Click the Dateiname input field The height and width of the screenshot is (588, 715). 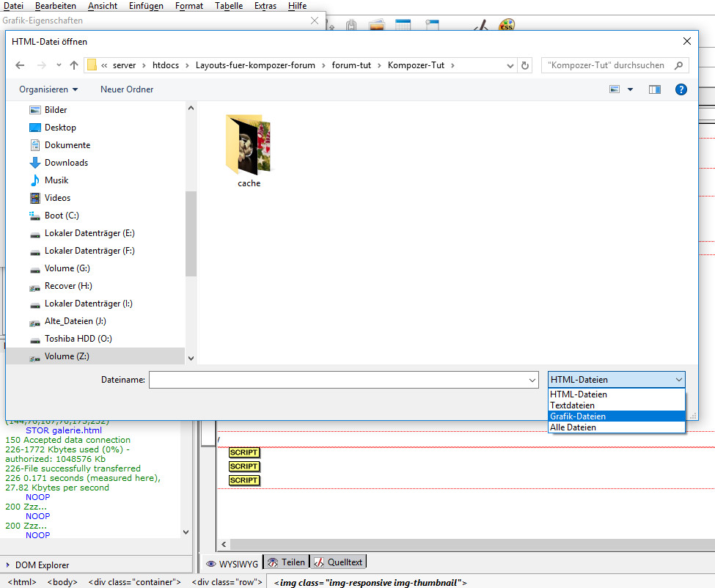[337, 380]
